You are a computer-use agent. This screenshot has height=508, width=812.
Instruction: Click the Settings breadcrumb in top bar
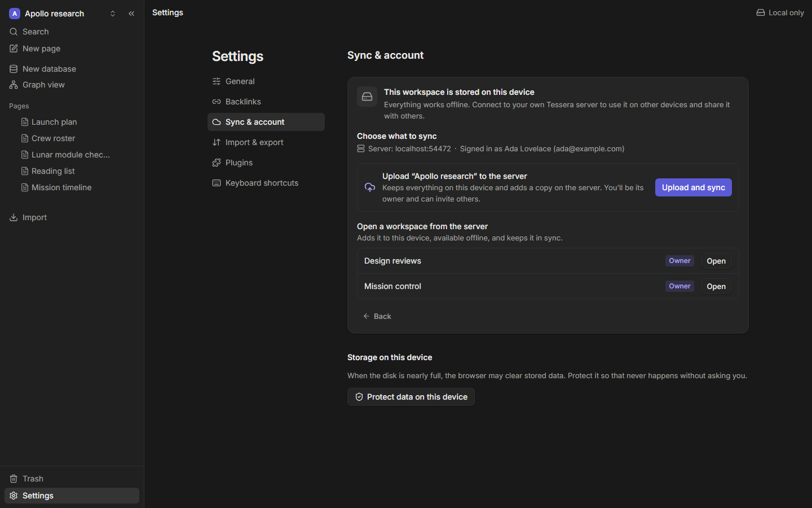click(x=167, y=12)
